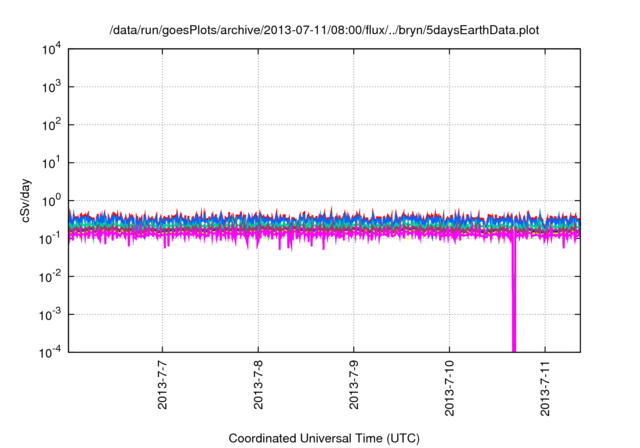Click the 2013-7-9 date tick label
Screen dimensions: 640x448
[x=353, y=385]
